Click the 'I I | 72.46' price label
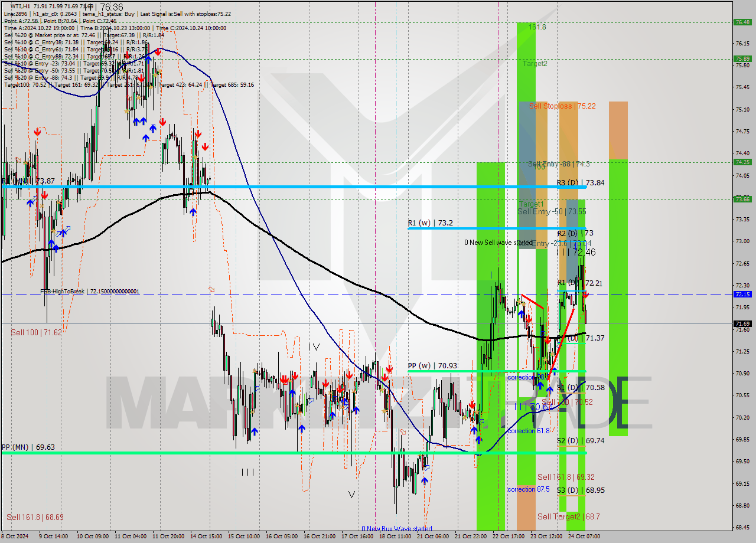Viewport: 756px width, 543px height. click(577, 252)
